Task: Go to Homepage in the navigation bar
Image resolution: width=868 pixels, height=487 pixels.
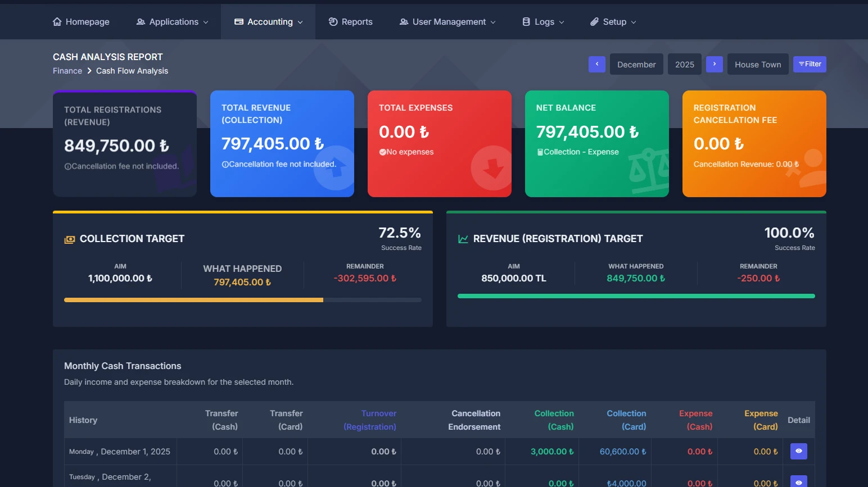Action: coord(81,22)
